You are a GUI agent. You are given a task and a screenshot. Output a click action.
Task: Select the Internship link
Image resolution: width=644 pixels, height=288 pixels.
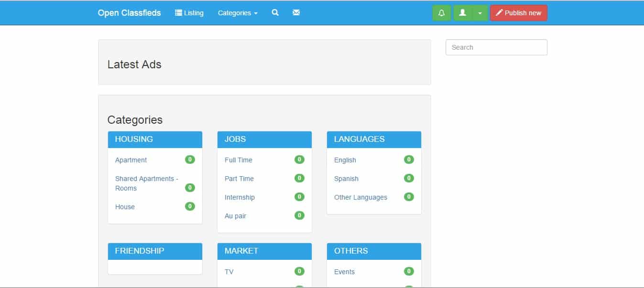240,197
